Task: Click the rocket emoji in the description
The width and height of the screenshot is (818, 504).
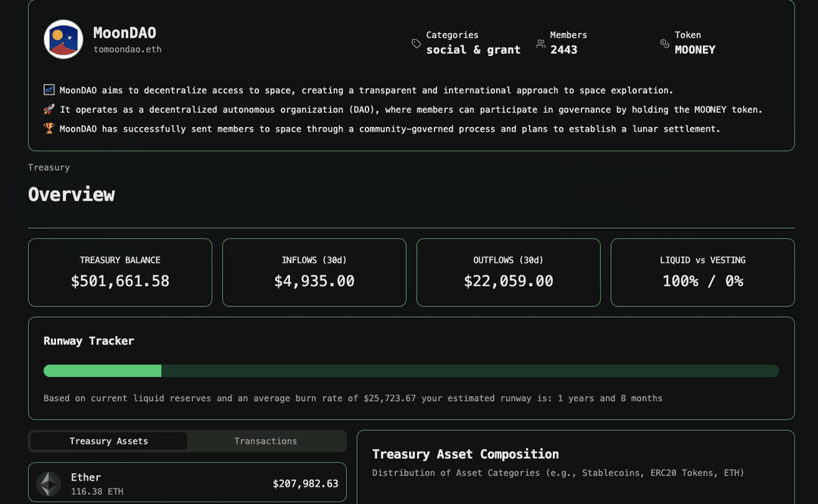Action: coord(49,110)
